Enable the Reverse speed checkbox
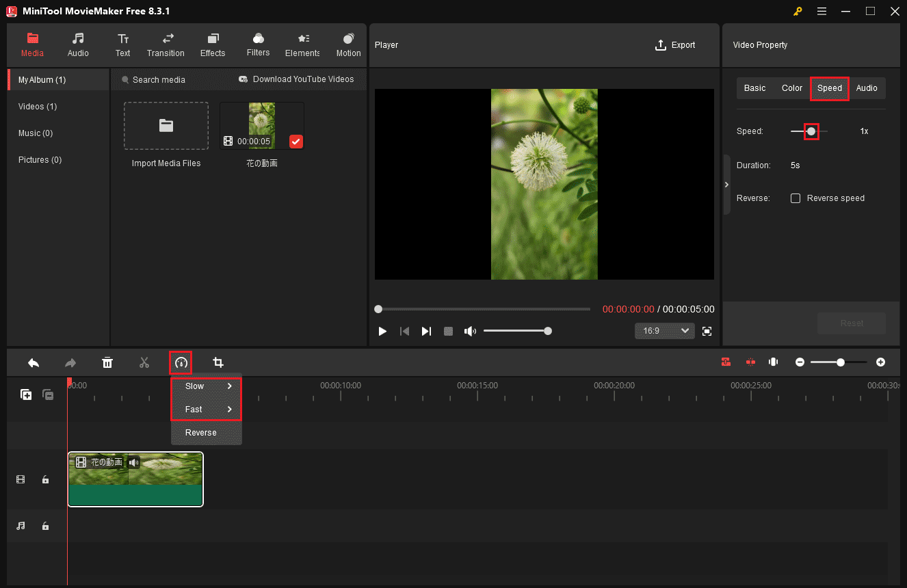Screen dimensions: 907x588 (x=796, y=198)
